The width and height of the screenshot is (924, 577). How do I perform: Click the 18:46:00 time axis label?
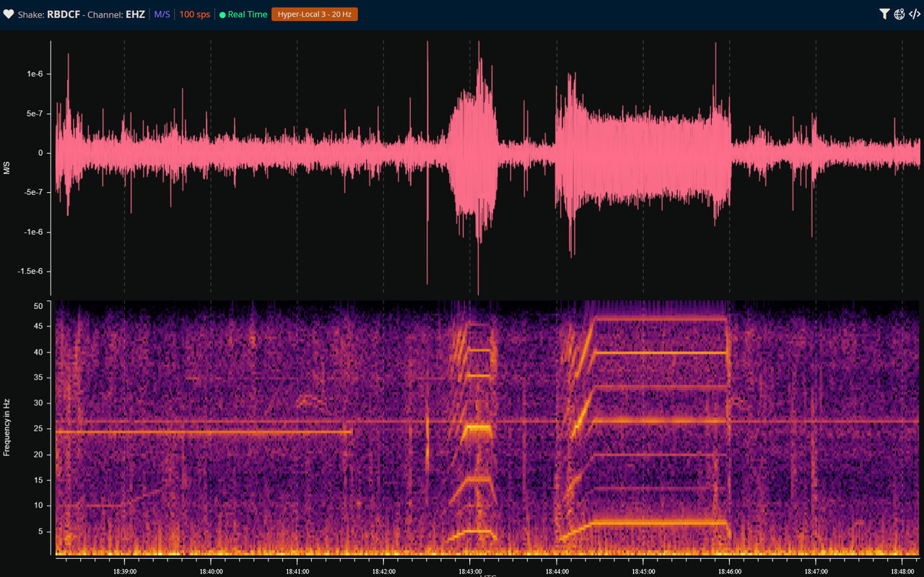pos(729,571)
